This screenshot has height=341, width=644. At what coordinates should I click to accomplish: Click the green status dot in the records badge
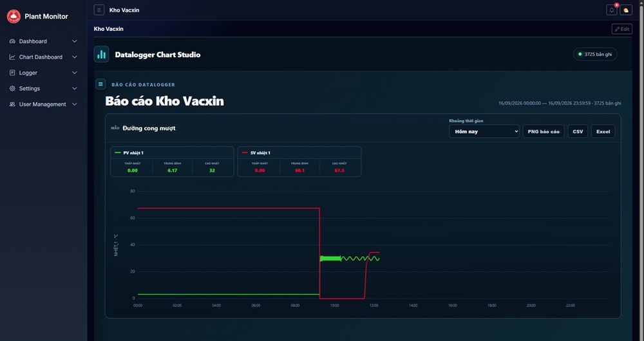(x=580, y=54)
